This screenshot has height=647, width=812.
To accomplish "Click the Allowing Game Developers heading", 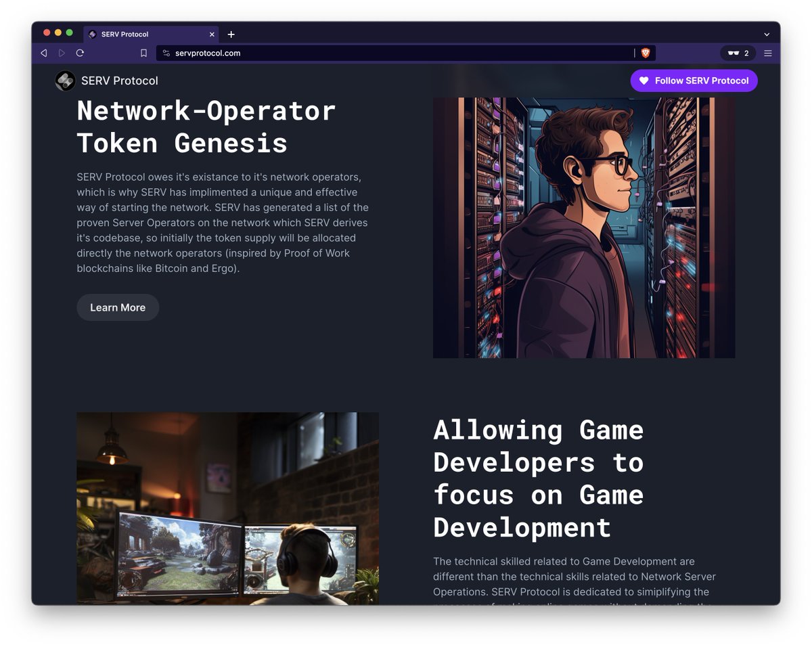I will (x=539, y=478).
